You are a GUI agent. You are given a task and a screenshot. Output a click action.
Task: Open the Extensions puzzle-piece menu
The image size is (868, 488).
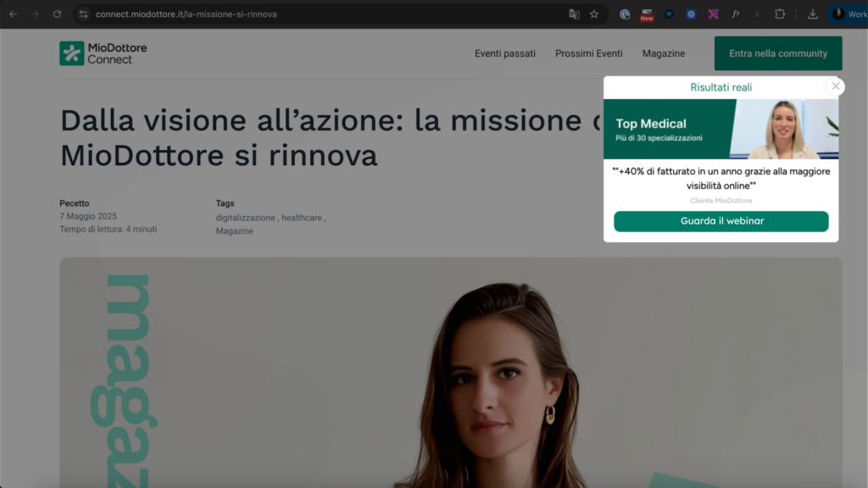pyautogui.click(x=780, y=14)
